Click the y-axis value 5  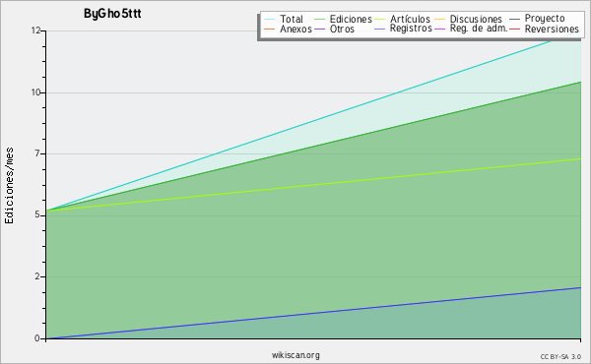click(x=37, y=214)
